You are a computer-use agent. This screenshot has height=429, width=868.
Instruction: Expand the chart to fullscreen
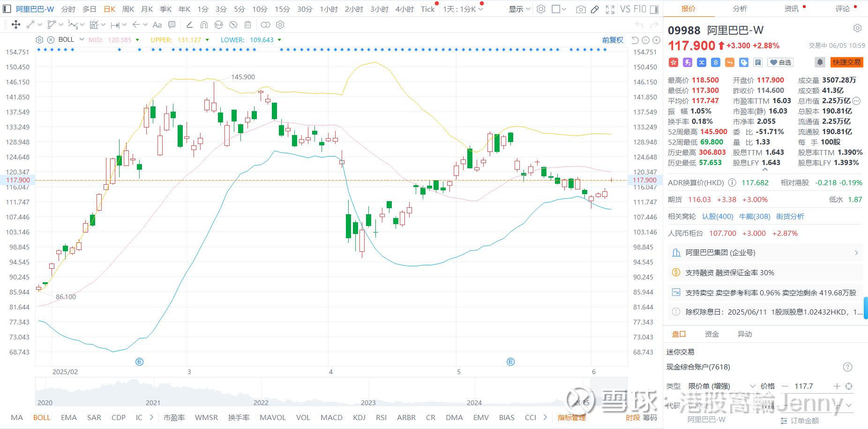coord(610,9)
